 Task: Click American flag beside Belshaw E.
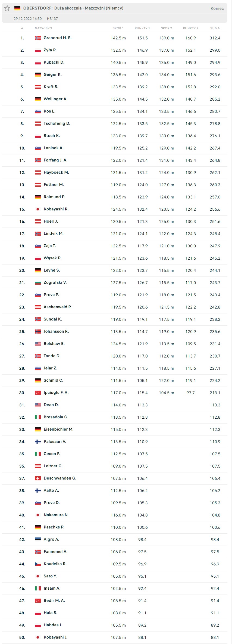38,344
